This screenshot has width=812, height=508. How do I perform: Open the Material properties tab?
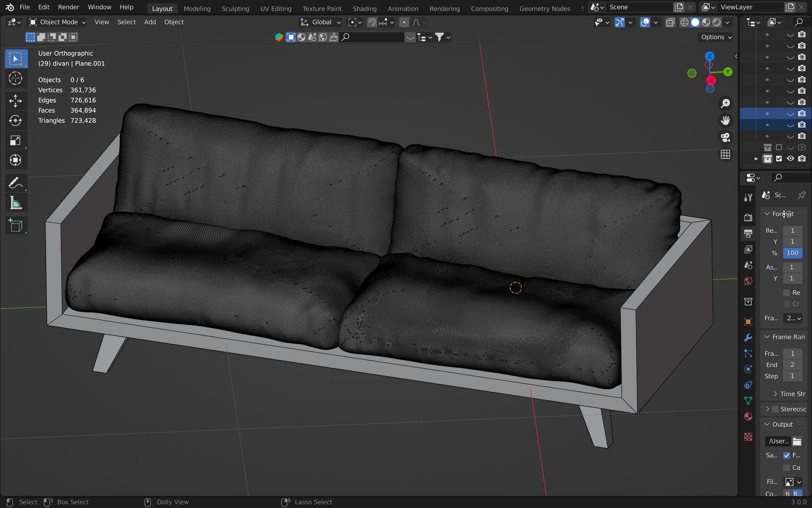tap(748, 417)
